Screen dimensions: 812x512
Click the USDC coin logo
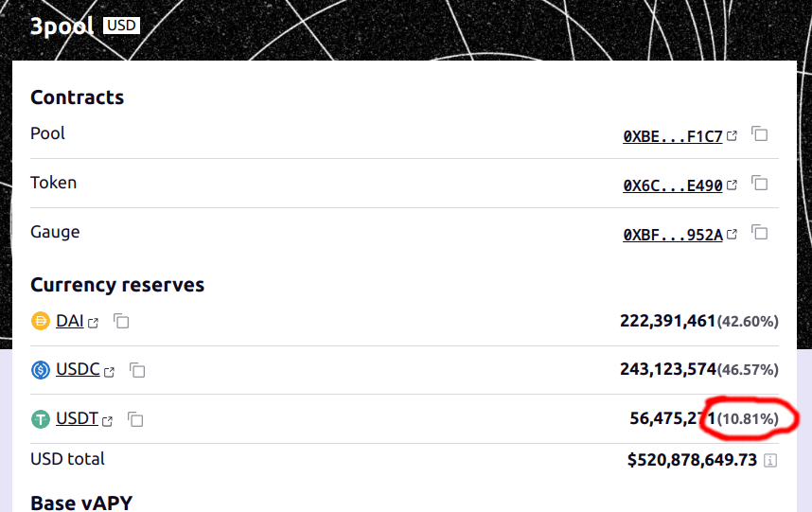(41, 370)
